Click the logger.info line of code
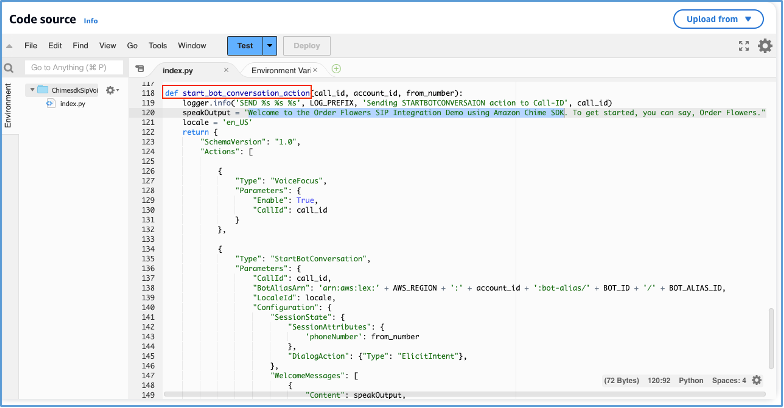The height and width of the screenshot is (408, 784). pos(397,102)
